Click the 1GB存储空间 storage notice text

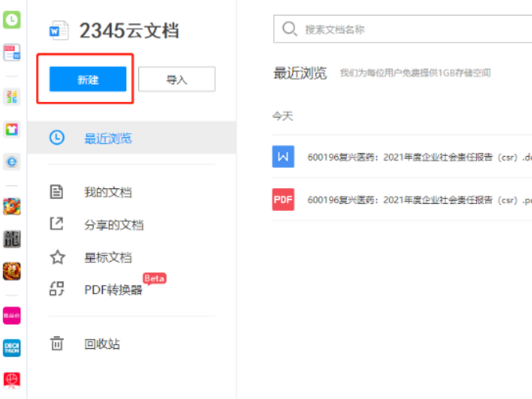[x=415, y=73]
